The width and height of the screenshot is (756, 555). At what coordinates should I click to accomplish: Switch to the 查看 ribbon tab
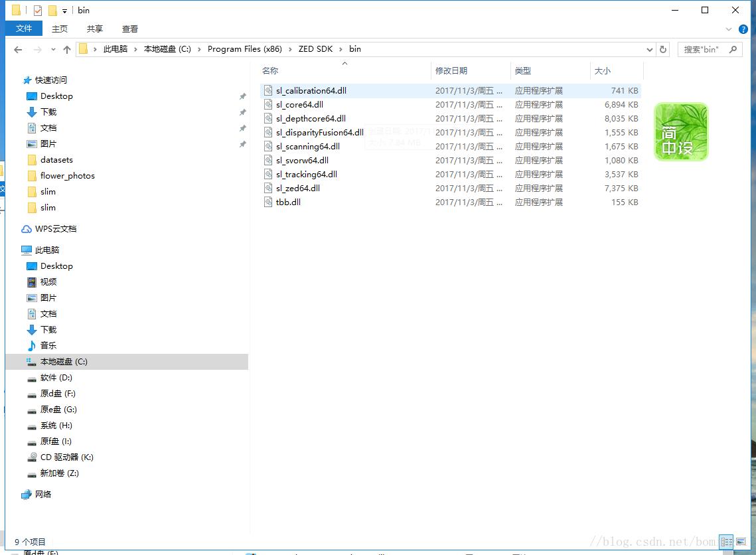[129, 29]
